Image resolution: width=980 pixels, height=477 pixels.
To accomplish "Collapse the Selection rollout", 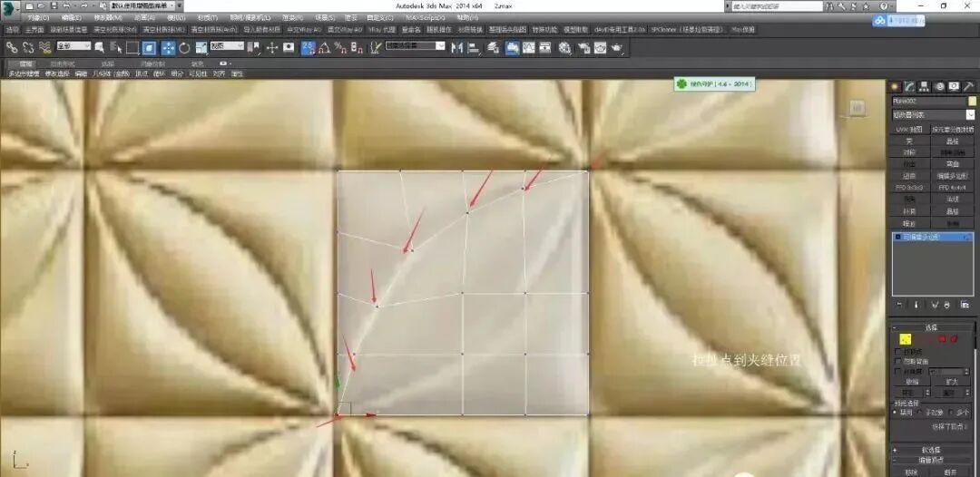I will 933,327.
